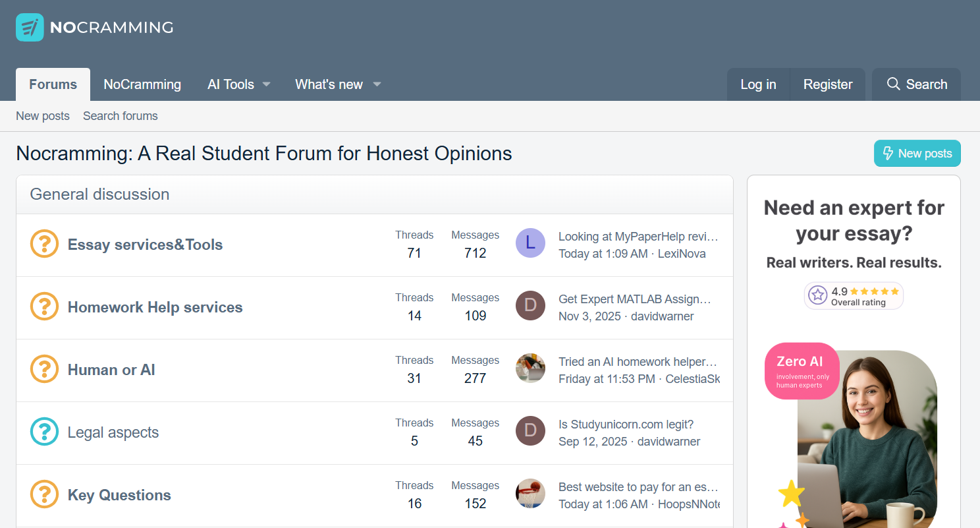
Task: Click the Key Questions forum icon
Action: pyautogui.click(x=45, y=495)
